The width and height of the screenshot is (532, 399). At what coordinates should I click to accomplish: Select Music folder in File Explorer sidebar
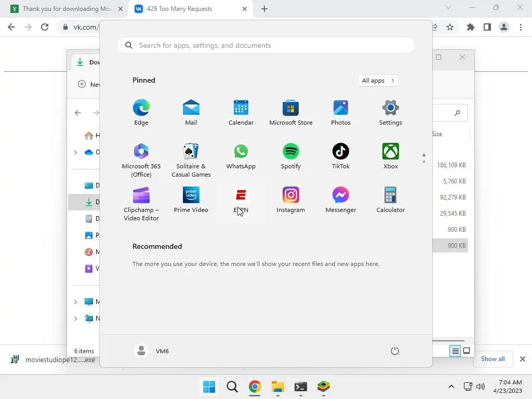point(91,252)
